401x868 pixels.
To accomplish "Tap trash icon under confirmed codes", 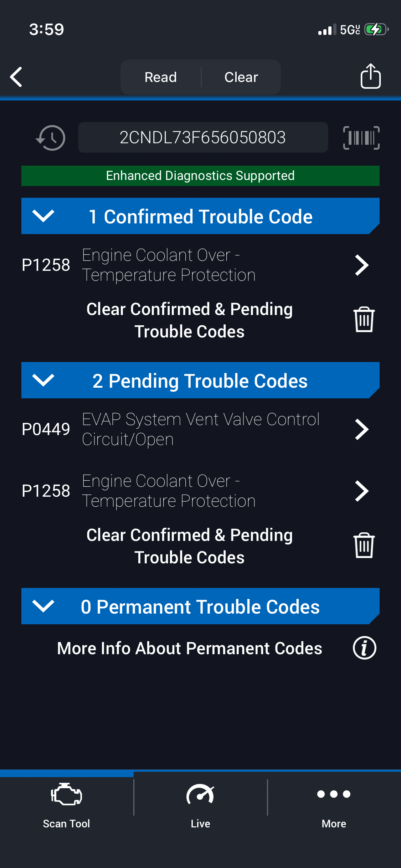I will (x=364, y=320).
